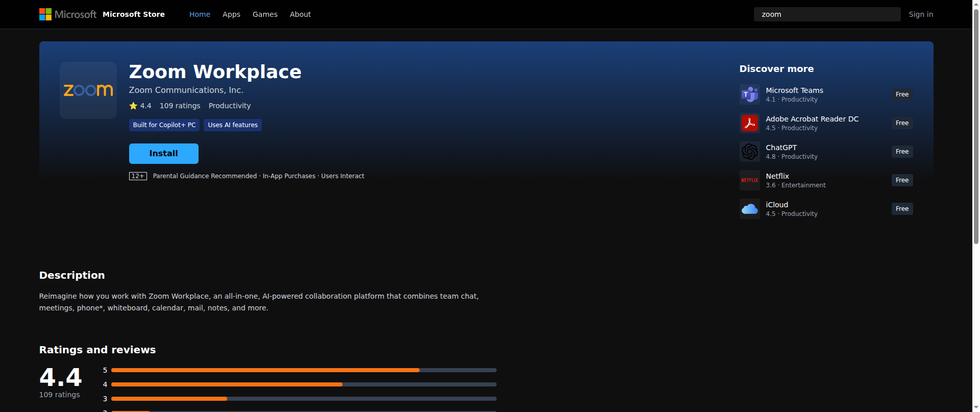Click Netflix 3.6 Entertainment subtitle

(x=795, y=185)
